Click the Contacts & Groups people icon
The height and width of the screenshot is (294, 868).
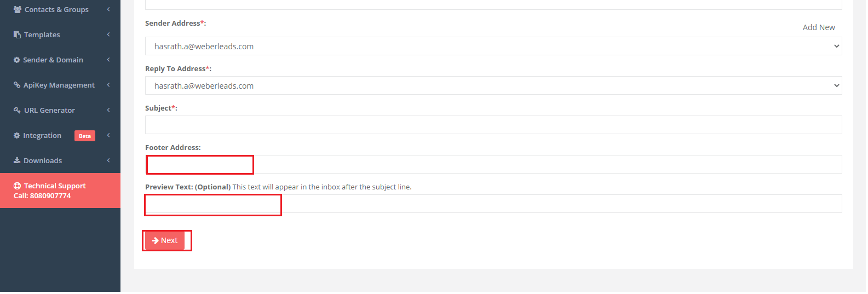click(x=18, y=10)
